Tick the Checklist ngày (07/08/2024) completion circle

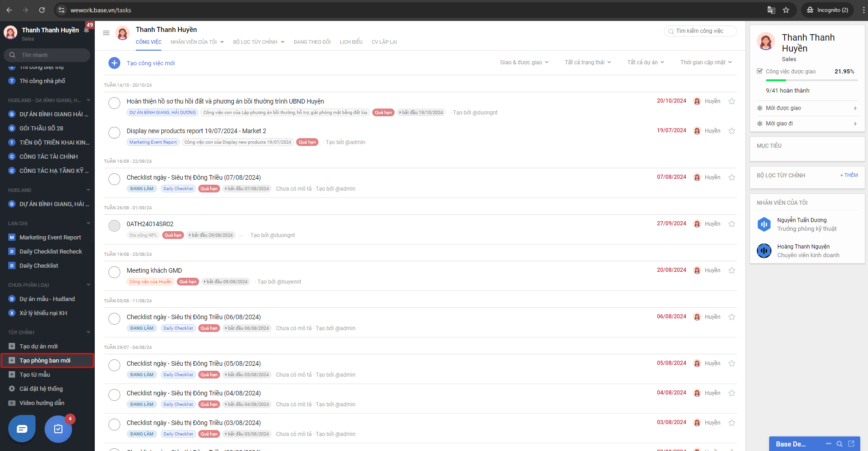[x=114, y=179]
